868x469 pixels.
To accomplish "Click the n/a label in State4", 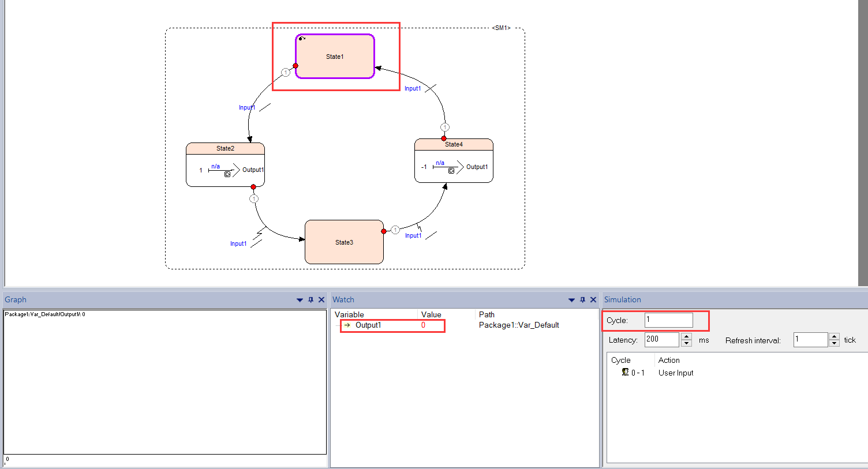I will [440, 163].
